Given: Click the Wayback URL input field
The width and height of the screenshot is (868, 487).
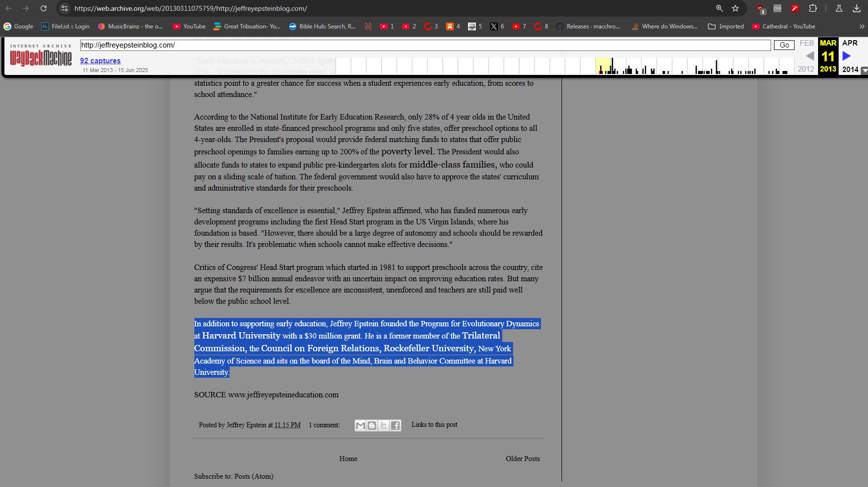Looking at the screenshot, I should (x=425, y=45).
